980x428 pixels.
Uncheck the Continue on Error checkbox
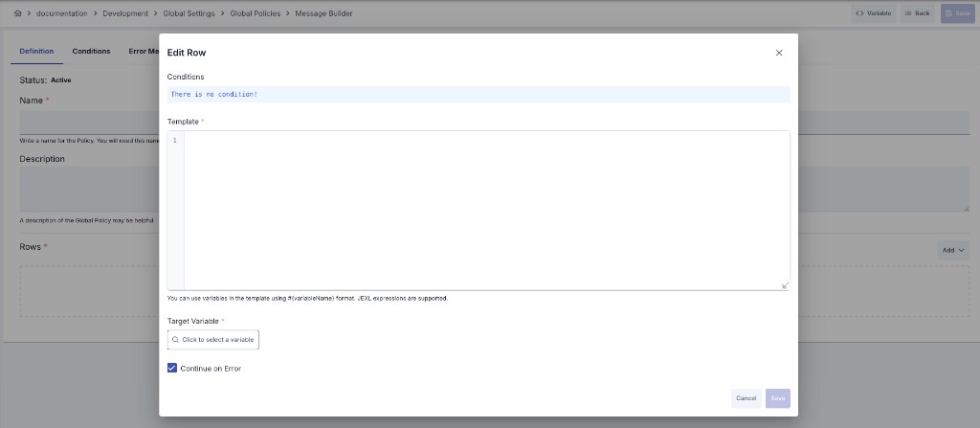click(172, 368)
